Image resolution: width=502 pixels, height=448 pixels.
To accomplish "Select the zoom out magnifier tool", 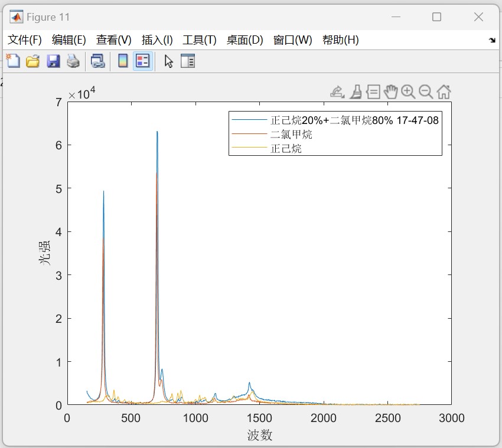I will [x=426, y=92].
